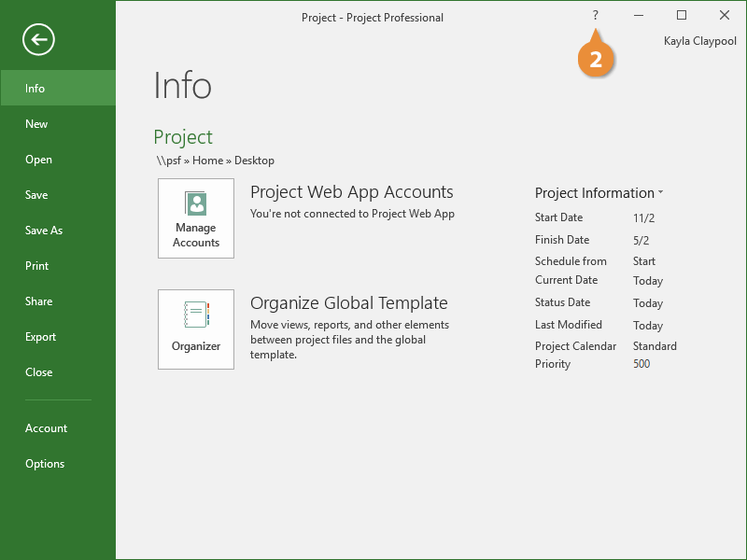This screenshot has height=560, width=747.
Task: Go to the Open menu item
Action: pyautogui.click(x=38, y=160)
